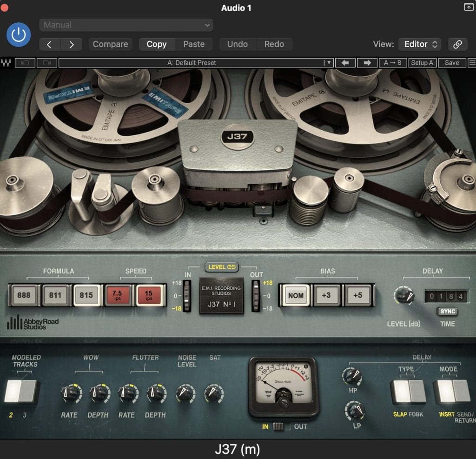Open the Waves hamburger menu icon
Viewport: 476px width, 459px height.
point(472,63)
